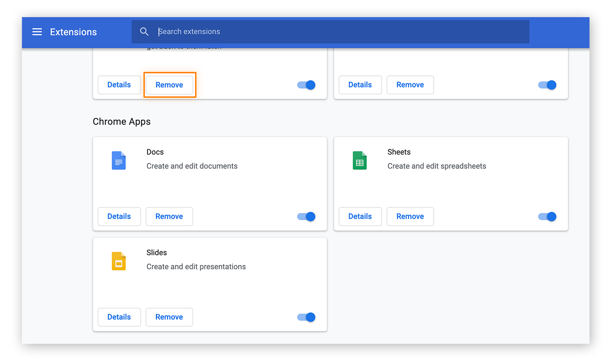Remove the Sheets app
Image resolution: width=611 pixels, height=364 pixels.
(410, 217)
